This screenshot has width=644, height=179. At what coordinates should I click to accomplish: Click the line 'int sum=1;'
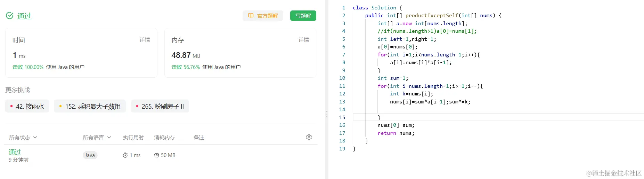pos(393,78)
